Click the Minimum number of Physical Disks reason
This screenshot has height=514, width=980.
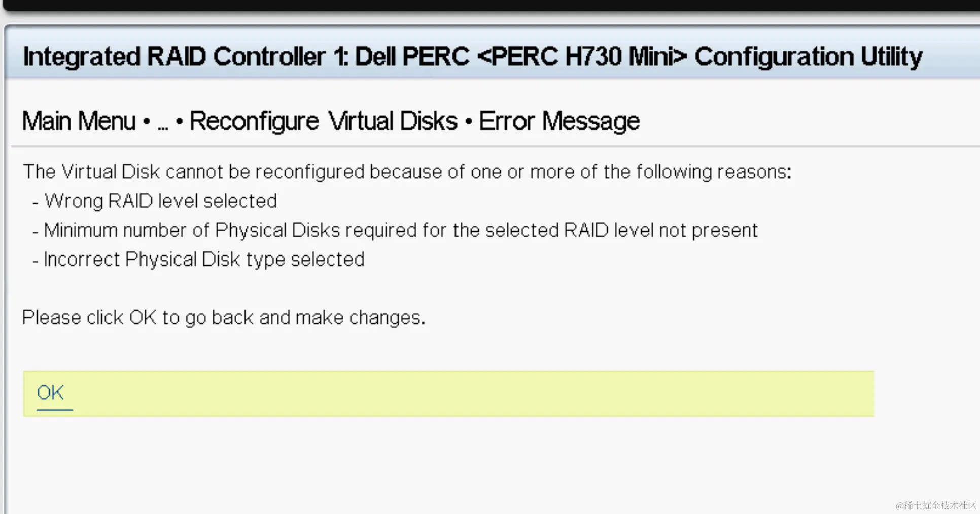tap(401, 230)
